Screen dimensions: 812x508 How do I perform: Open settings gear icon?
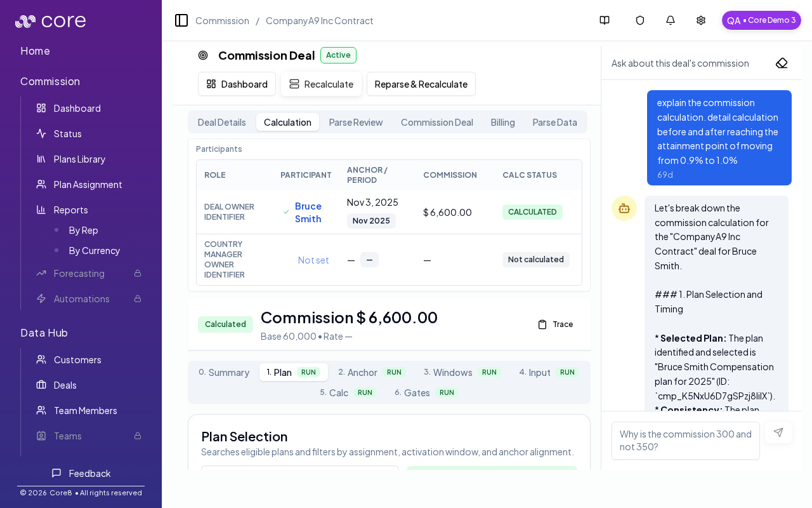(x=701, y=20)
